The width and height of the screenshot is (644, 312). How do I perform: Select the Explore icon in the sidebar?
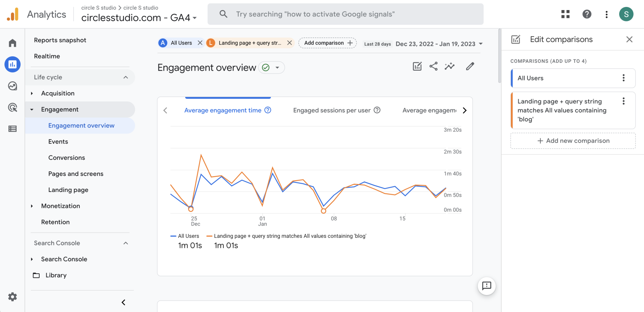click(12, 86)
